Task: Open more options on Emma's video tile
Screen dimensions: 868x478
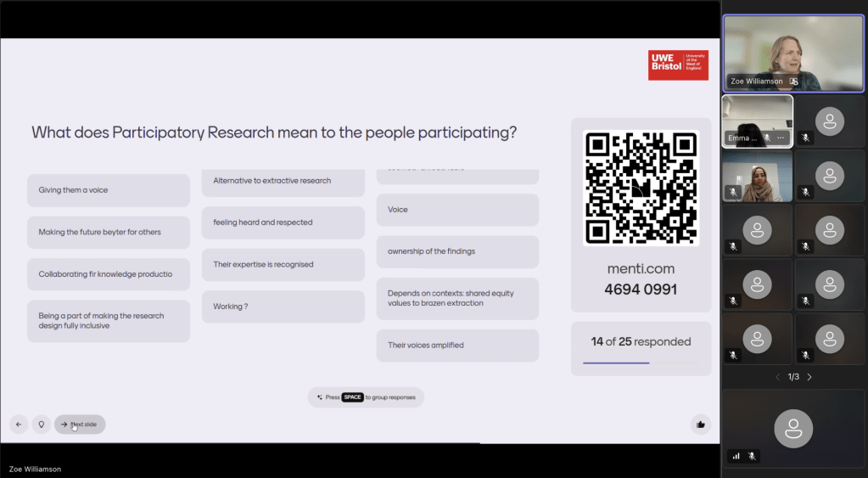Action: [781, 138]
